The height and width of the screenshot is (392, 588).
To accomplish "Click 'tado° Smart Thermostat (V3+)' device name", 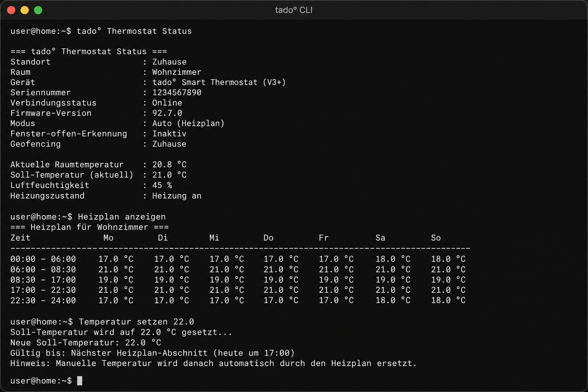I will (219, 82).
